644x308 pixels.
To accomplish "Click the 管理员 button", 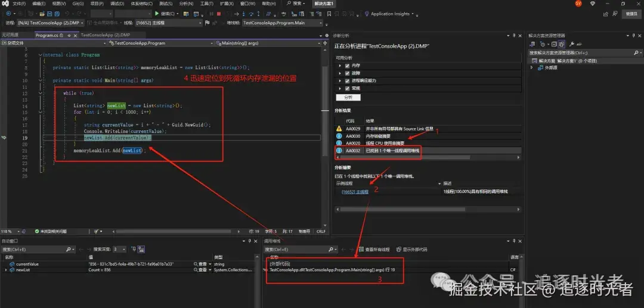I will [x=631, y=14].
